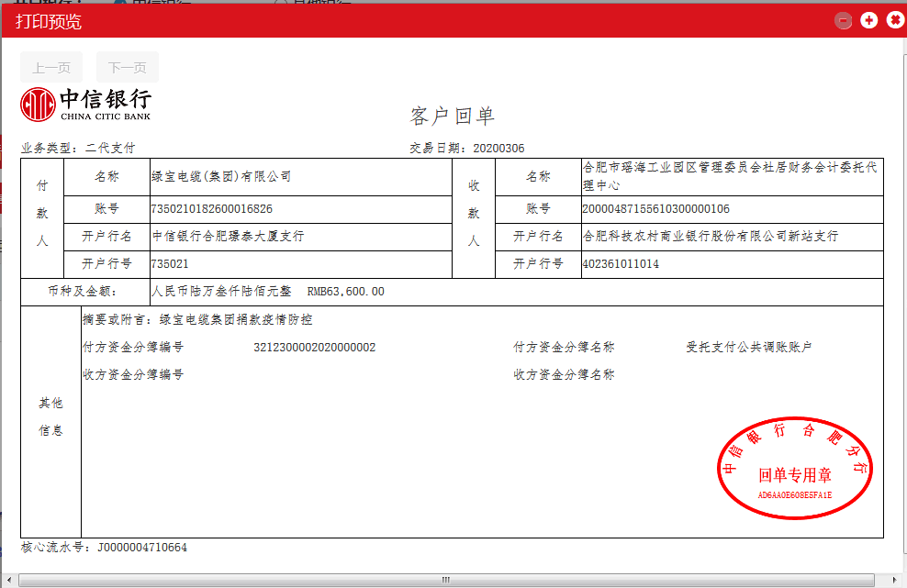
Task: Click amount in words 人民币陆万叁仟陆佰元整
Action: pos(221,292)
